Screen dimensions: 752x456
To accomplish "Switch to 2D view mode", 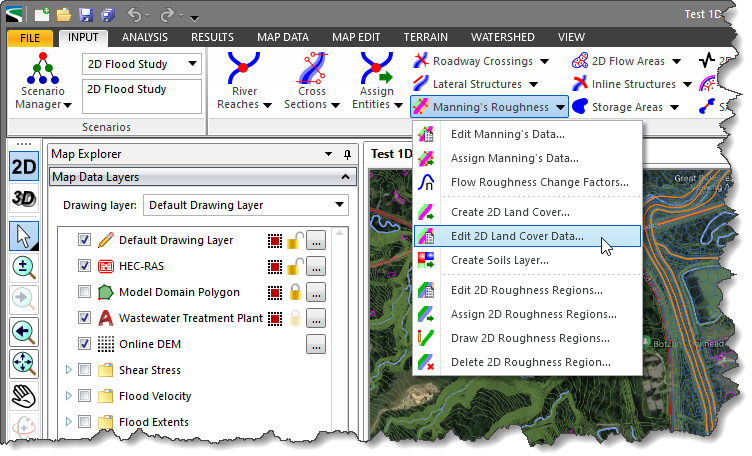I will [24, 167].
